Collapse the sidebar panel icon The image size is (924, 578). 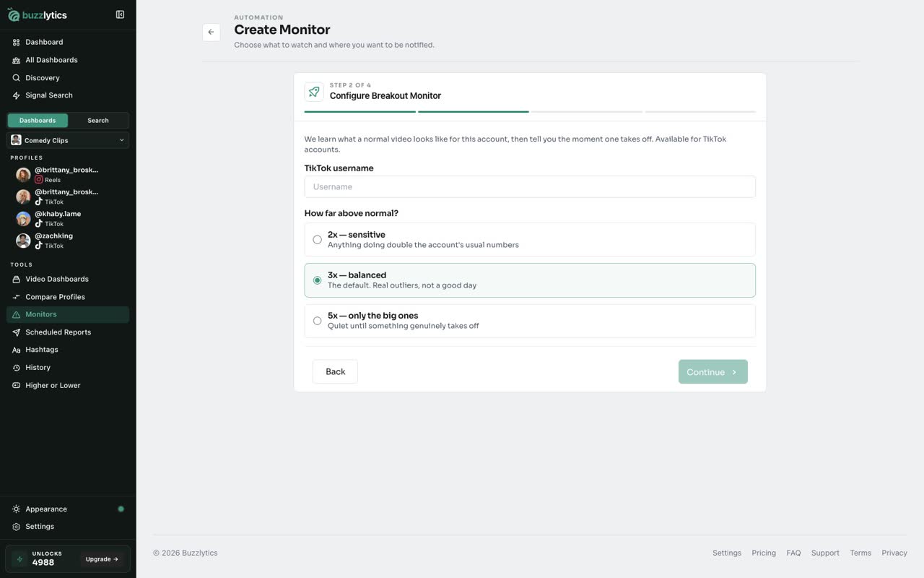(120, 14)
